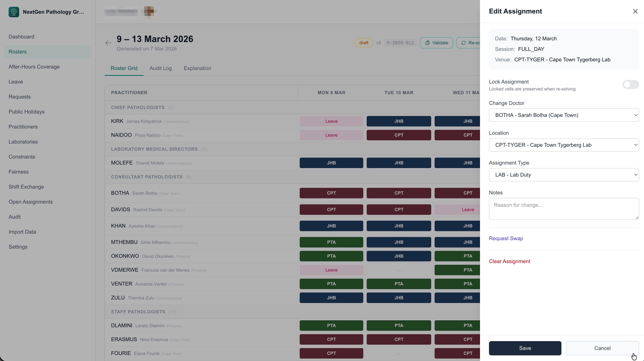Select Rosters in the sidebar

pyautogui.click(x=17, y=51)
